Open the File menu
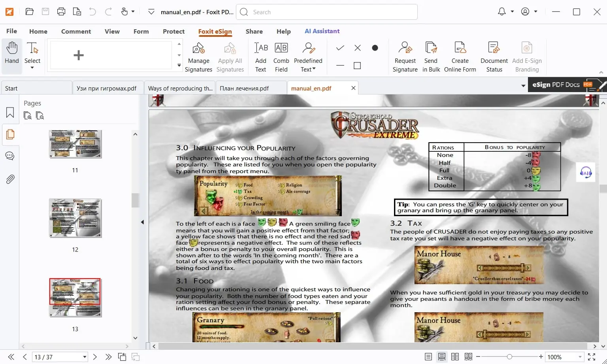607x364 pixels. (11, 31)
